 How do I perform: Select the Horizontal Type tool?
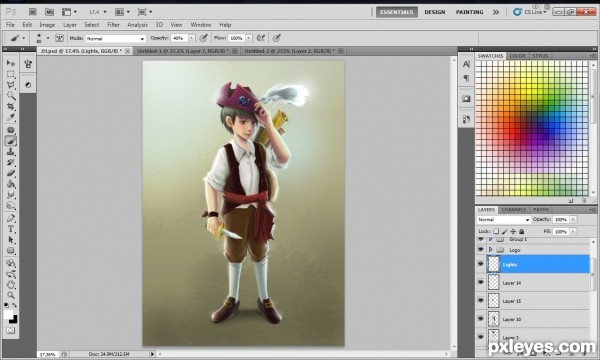click(11, 229)
